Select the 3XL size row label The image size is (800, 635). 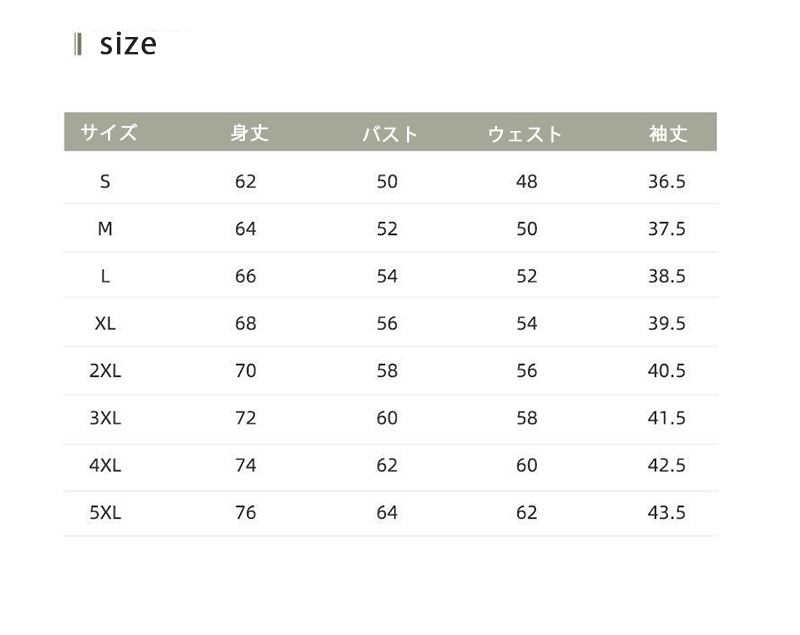(x=105, y=418)
